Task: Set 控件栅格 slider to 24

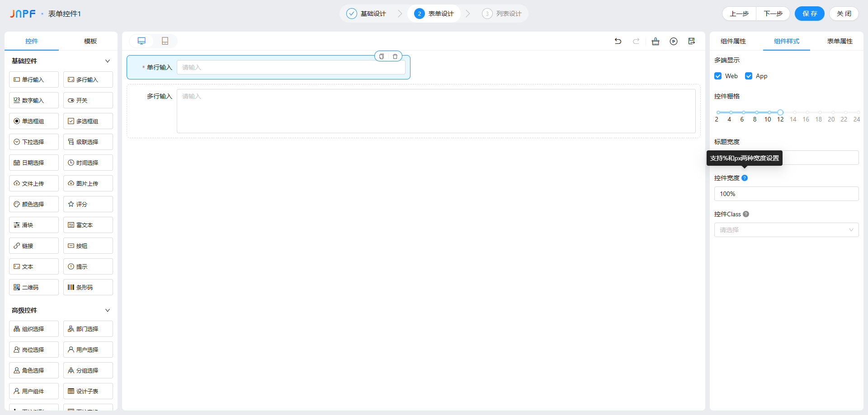Action: (x=858, y=112)
